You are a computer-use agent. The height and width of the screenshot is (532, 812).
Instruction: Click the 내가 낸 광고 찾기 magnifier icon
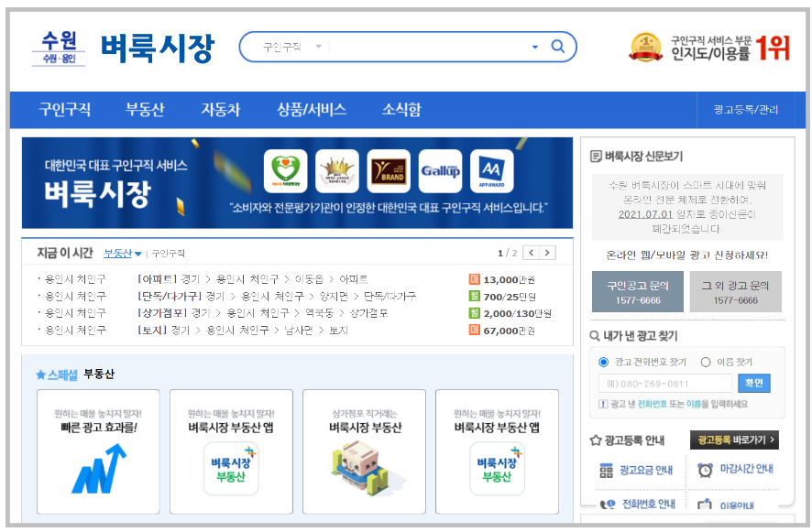point(595,336)
